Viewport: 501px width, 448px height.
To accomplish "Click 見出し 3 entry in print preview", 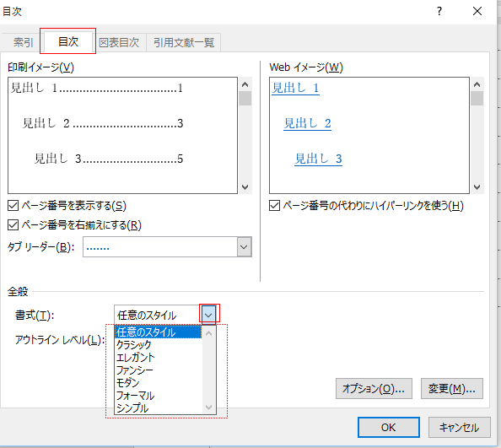I will [109, 159].
